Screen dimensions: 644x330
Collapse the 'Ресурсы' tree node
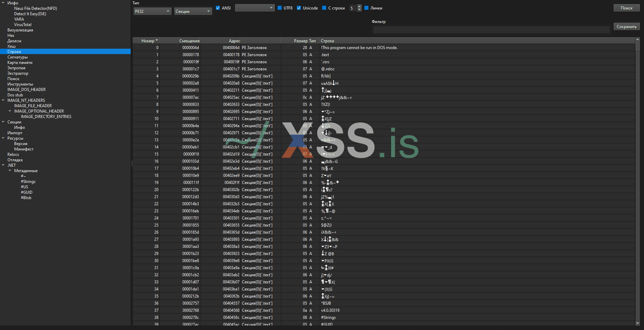pos(3,138)
